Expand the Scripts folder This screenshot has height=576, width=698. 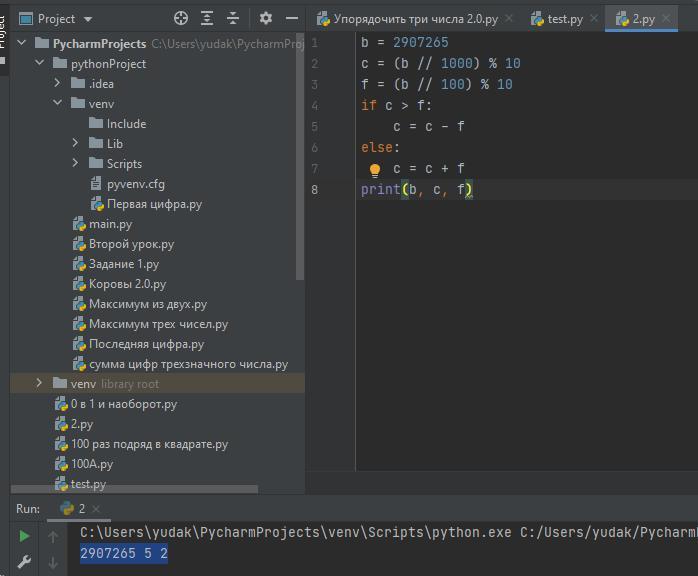[x=76, y=164]
